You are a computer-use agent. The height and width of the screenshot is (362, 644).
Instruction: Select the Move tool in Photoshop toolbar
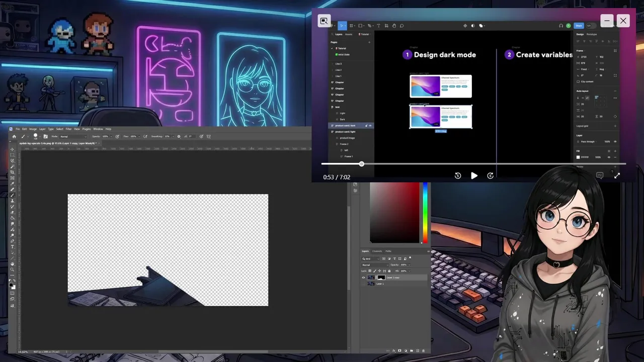pyautogui.click(x=13, y=149)
